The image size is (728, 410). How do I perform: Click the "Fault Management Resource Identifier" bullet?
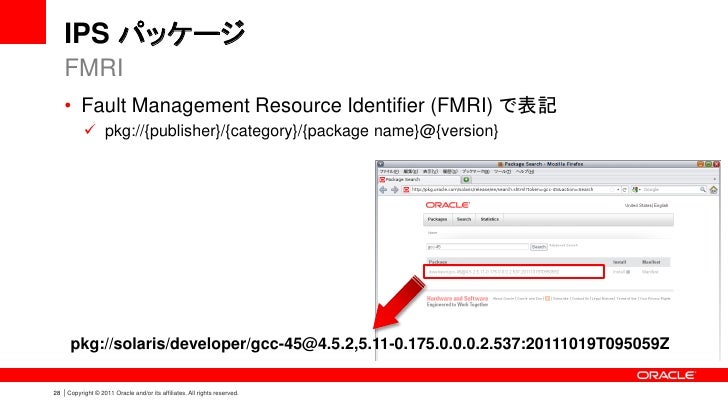point(318,105)
